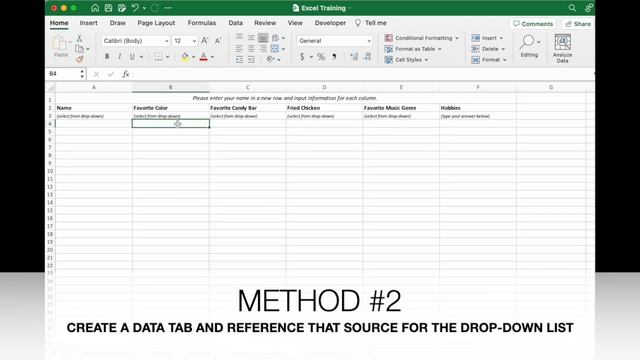The height and width of the screenshot is (360, 640).
Task: Open the View tab
Action: click(295, 23)
